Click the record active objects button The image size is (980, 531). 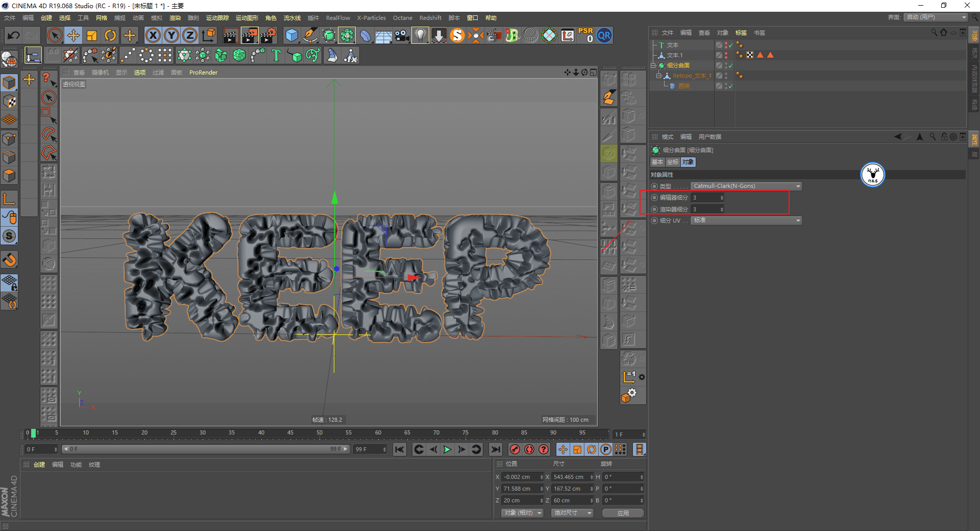coord(515,449)
